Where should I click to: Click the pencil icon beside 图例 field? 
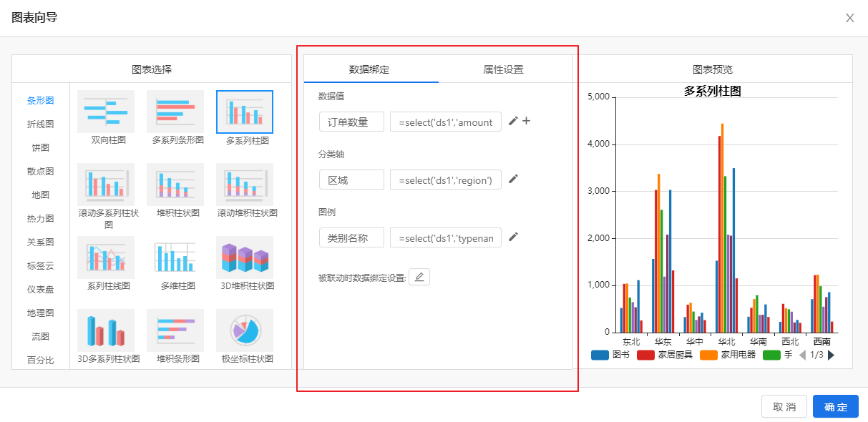[513, 237]
